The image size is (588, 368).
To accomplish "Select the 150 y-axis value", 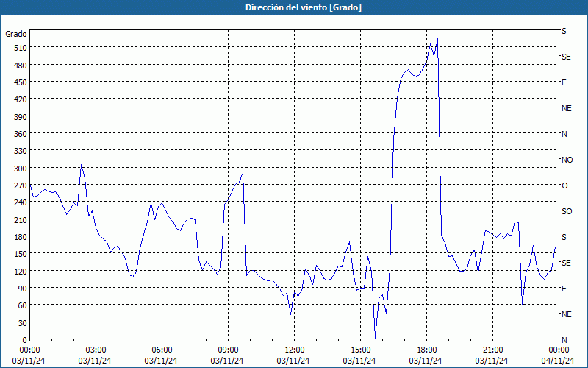I will click(21, 254).
